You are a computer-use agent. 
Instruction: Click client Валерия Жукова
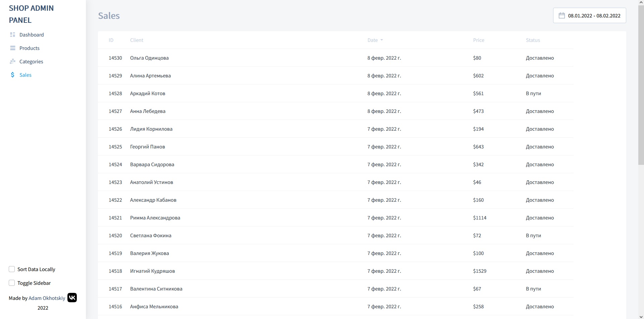150,253
